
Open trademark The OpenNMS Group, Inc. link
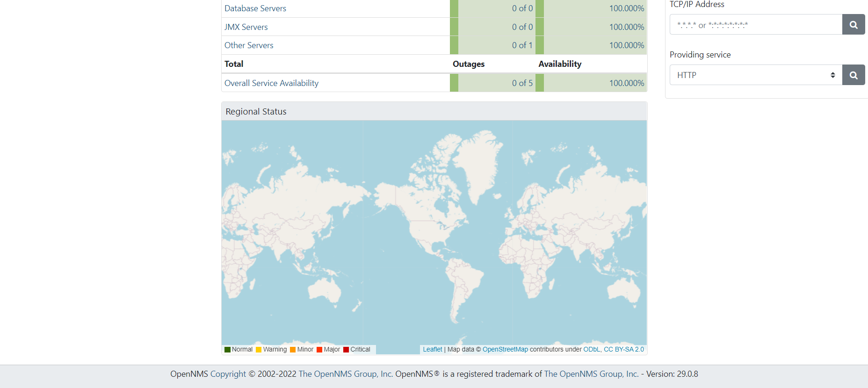point(591,374)
